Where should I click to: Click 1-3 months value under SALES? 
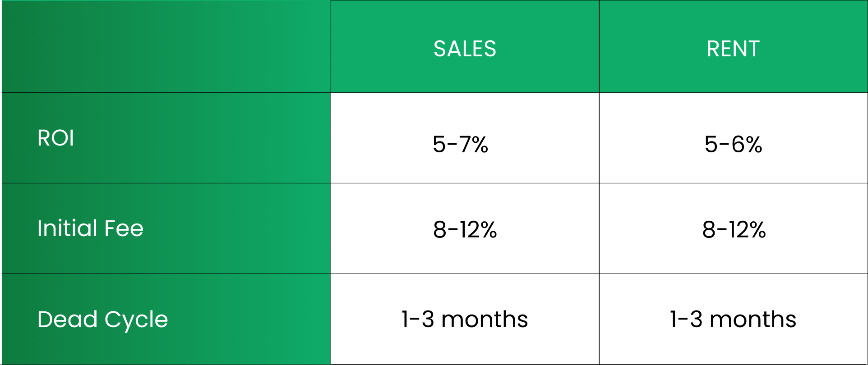(465, 319)
